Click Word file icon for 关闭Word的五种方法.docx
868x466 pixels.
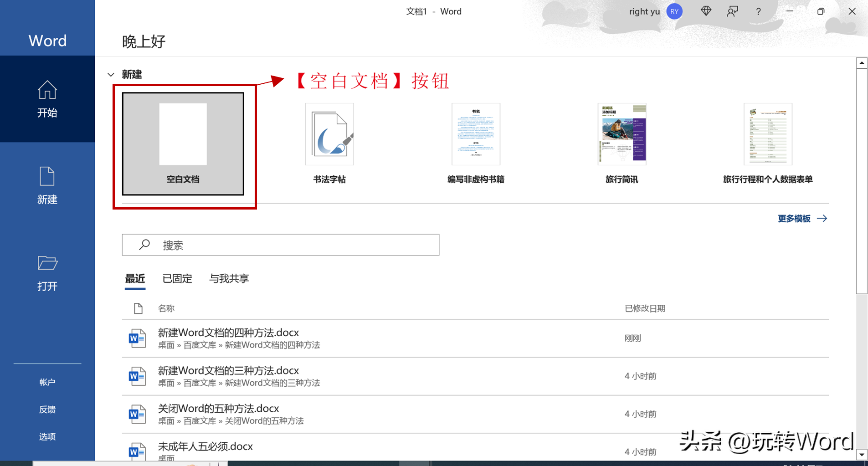[137, 414]
